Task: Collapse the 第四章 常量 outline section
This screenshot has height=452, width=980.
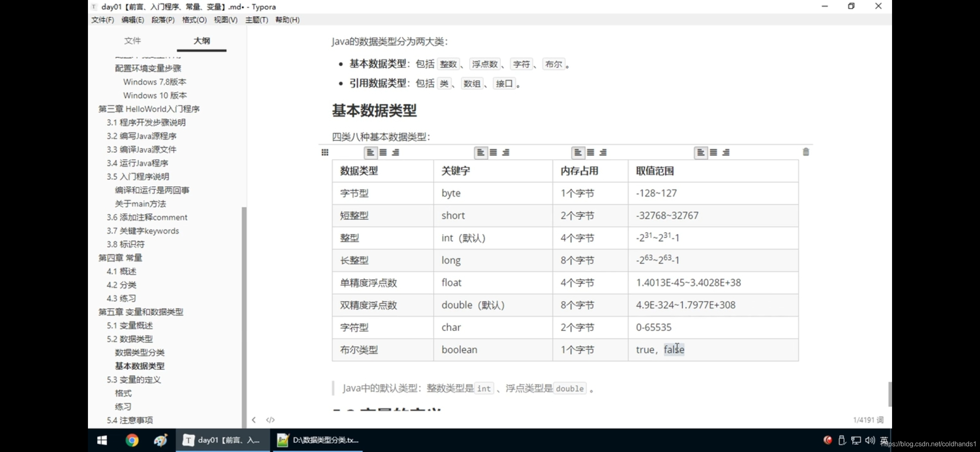Action: click(120, 257)
